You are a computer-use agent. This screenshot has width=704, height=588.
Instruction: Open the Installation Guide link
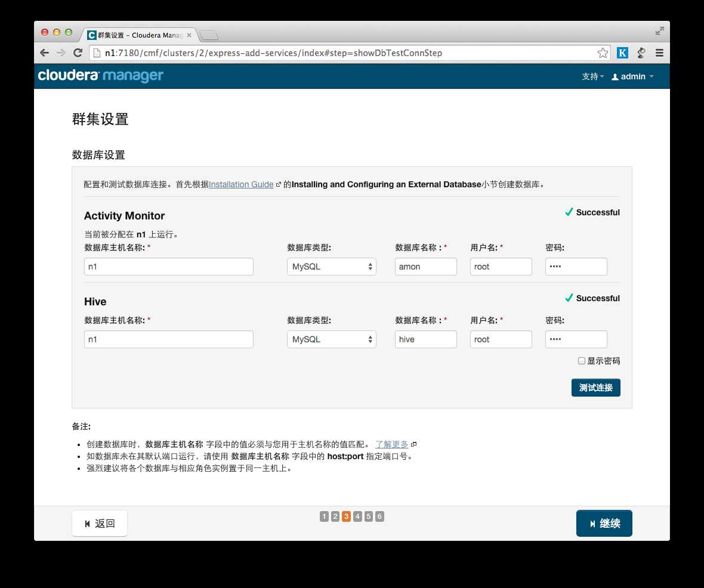click(241, 184)
